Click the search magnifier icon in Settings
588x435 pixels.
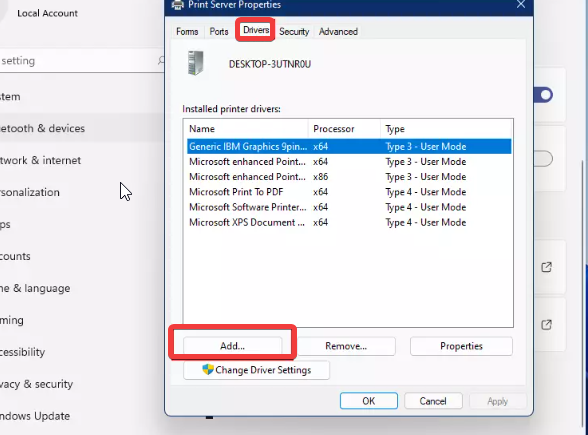pyautogui.click(x=161, y=60)
